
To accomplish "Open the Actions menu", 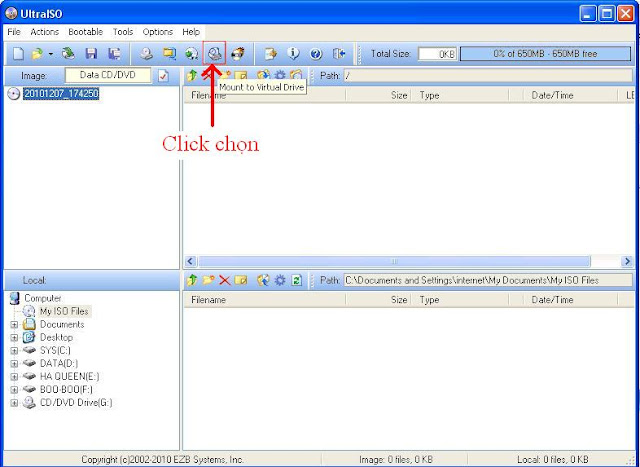I will coord(44,32).
